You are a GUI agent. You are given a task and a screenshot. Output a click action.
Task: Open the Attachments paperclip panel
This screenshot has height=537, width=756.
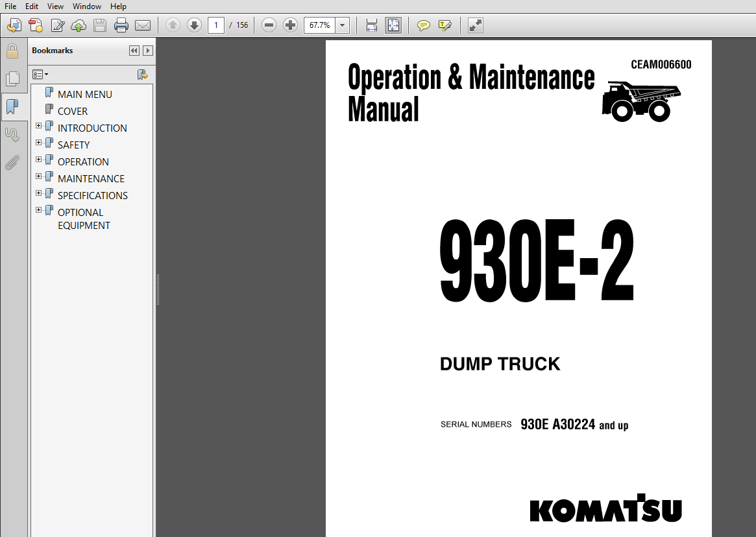[12, 163]
